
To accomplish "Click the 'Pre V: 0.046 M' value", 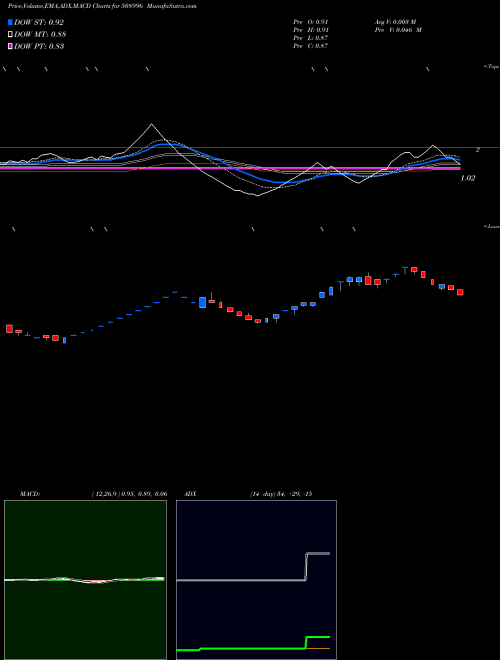I will coord(398,30).
